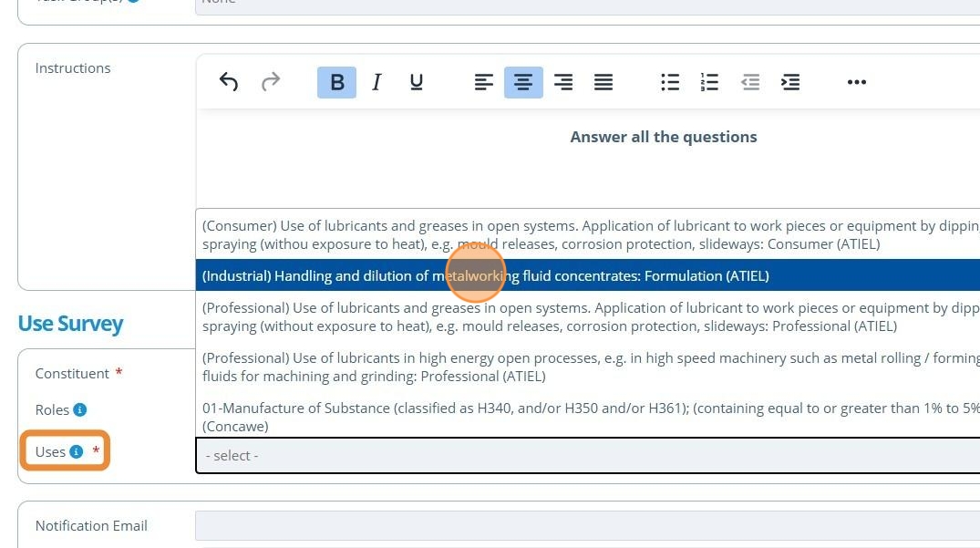Redo the last undone edit
Viewport: 980px width, 548px height.
(x=271, y=82)
